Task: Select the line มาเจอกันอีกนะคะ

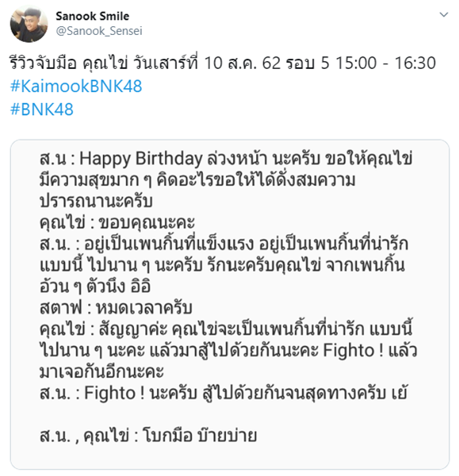Action: click(101, 371)
